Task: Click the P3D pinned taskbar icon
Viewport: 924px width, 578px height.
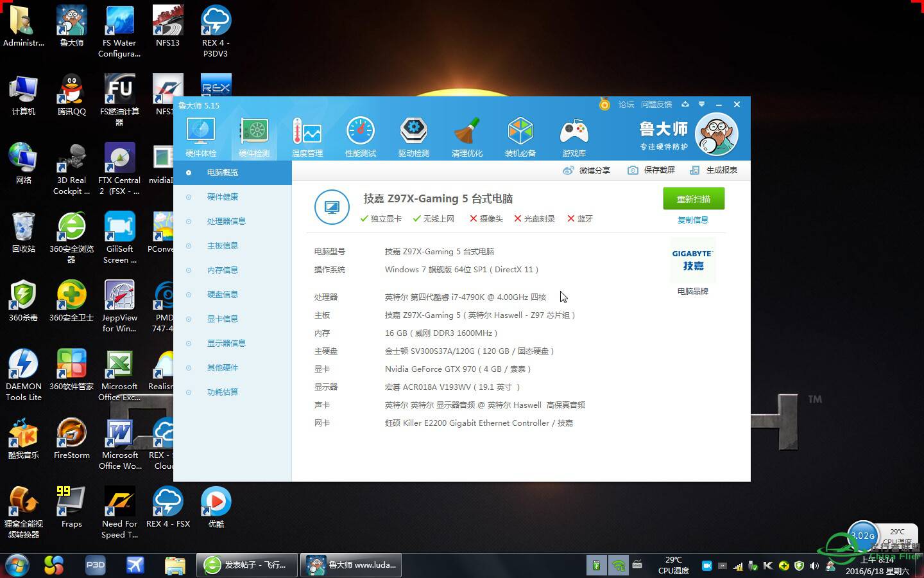Action: tap(96, 565)
